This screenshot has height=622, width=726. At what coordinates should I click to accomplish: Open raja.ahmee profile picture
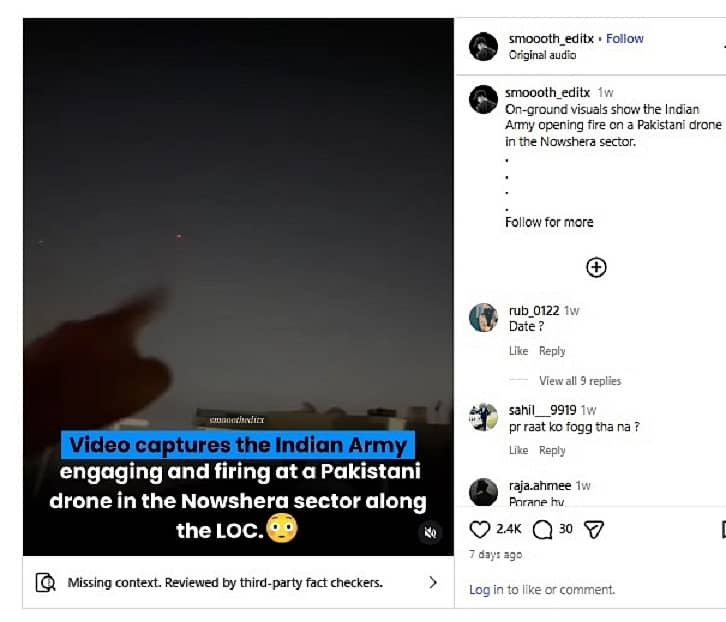pos(484,492)
